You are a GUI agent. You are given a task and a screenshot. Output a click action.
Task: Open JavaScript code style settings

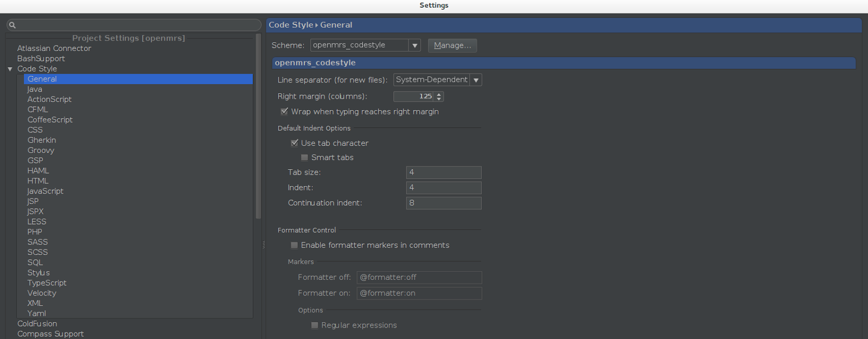(x=46, y=191)
